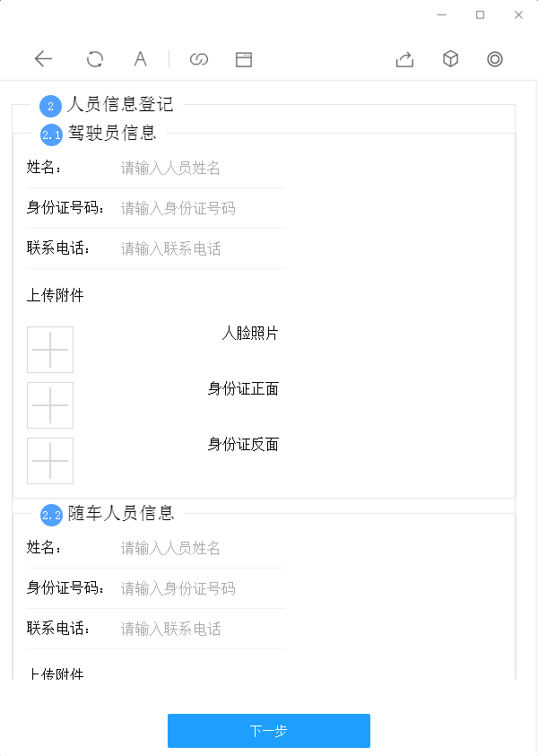Click the passenger contact phone (联系电话) field

click(202, 629)
